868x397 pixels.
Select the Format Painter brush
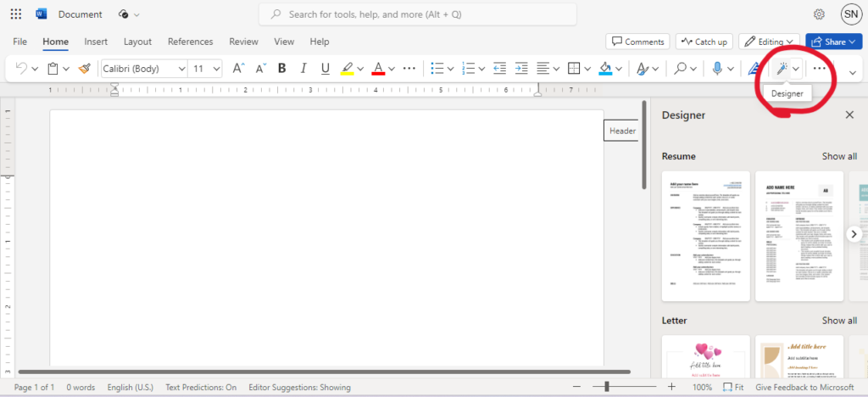click(85, 69)
